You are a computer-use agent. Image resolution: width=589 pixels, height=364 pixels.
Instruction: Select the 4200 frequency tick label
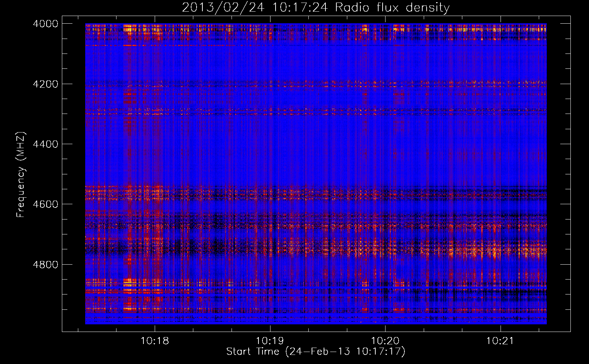(x=46, y=84)
